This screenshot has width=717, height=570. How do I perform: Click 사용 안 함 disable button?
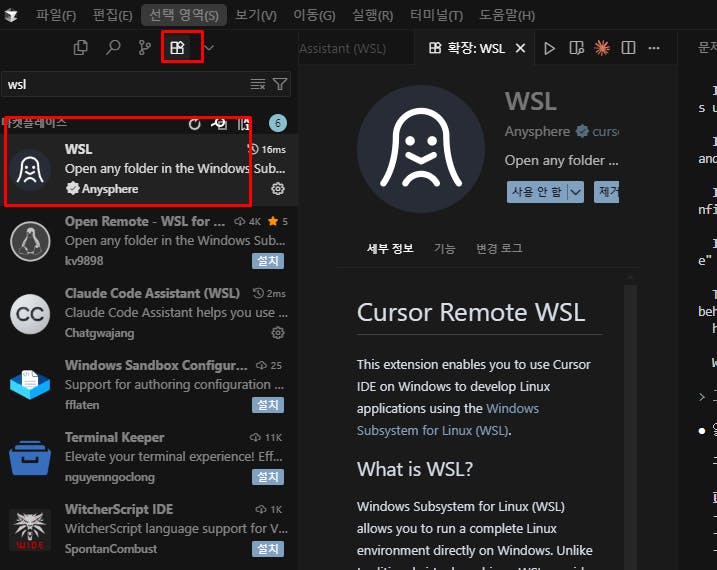537,192
